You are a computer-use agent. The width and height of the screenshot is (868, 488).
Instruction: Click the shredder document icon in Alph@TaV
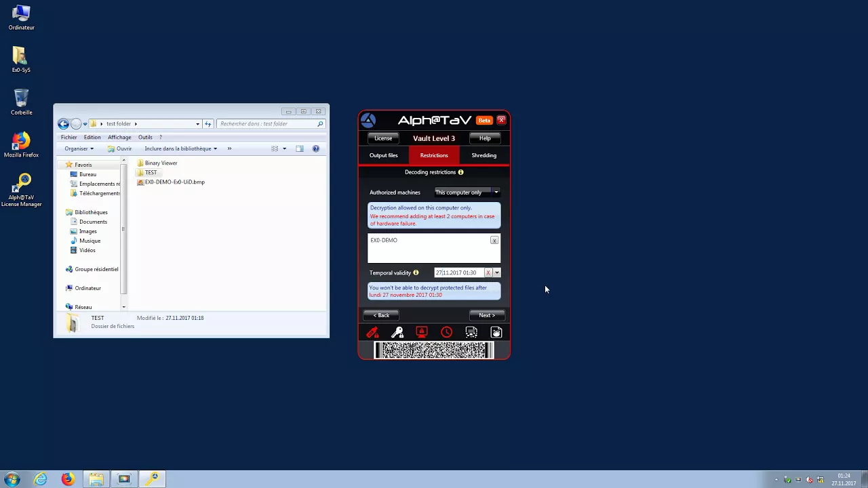pyautogui.click(x=496, y=332)
